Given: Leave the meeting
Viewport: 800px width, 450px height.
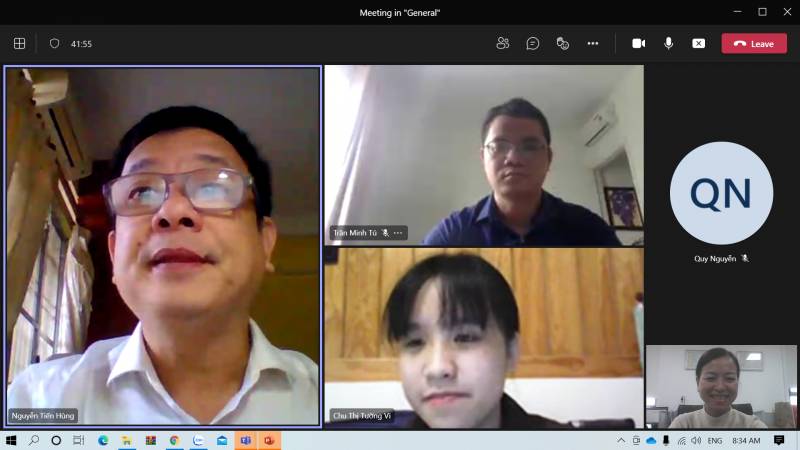Looking at the screenshot, I should (x=754, y=43).
